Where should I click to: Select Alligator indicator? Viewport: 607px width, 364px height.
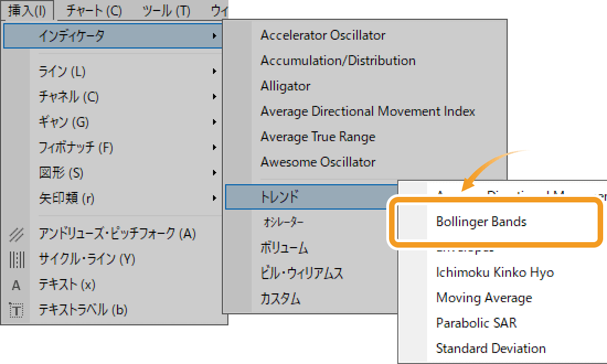coord(285,86)
